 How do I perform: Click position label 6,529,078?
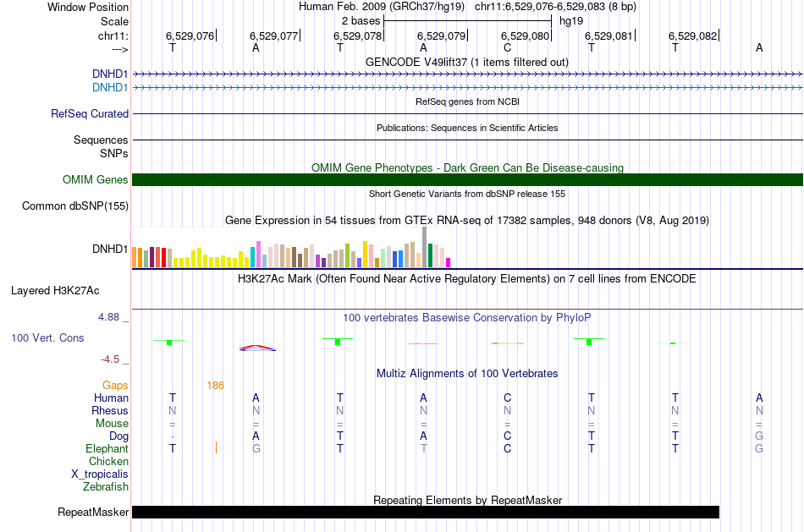pyautogui.click(x=357, y=36)
